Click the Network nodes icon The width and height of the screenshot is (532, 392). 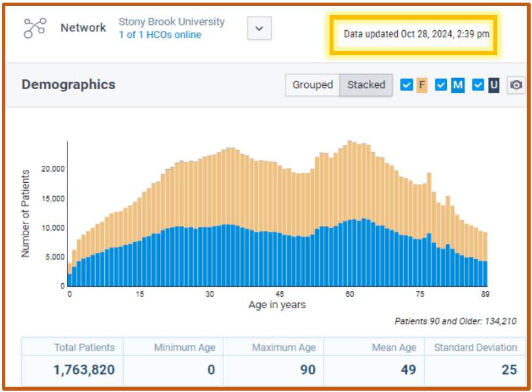click(35, 28)
